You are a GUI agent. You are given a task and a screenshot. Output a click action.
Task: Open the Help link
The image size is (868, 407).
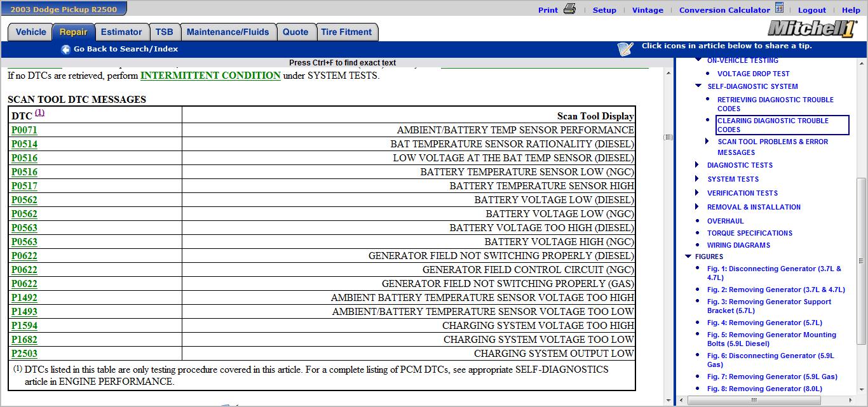pos(851,10)
